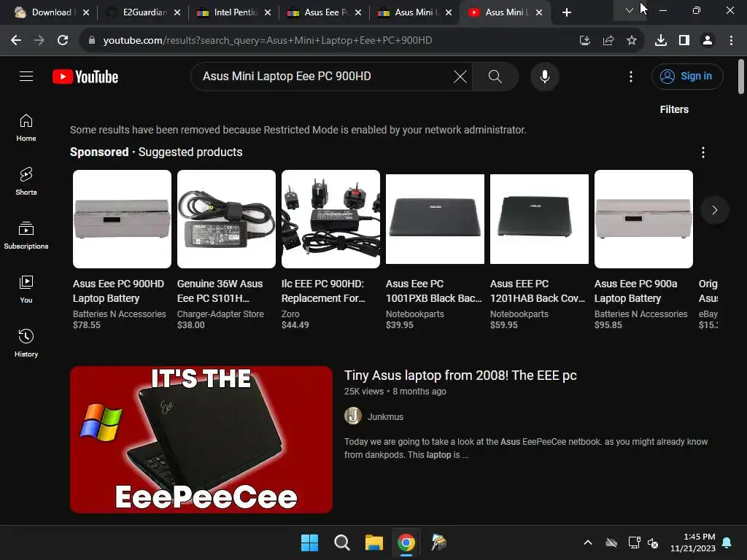Click the magnifier search button
This screenshot has height=560, width=747.
click(495, 76)
